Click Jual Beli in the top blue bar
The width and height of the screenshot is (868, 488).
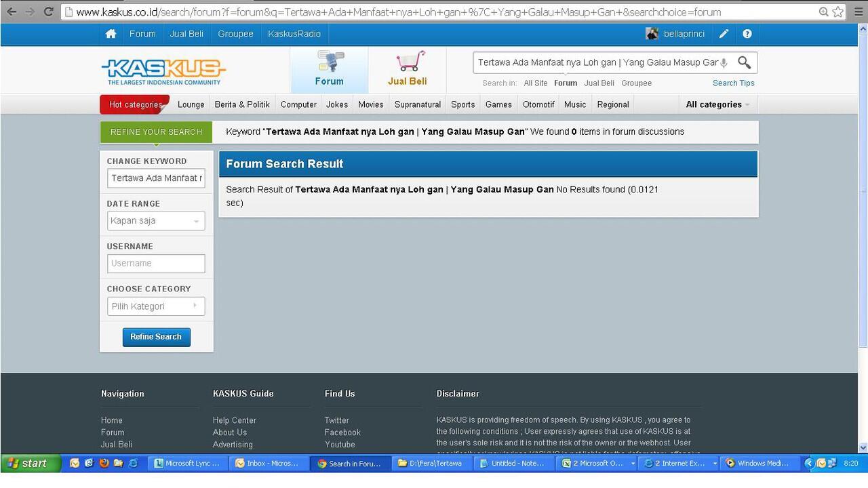pos(186,34)
